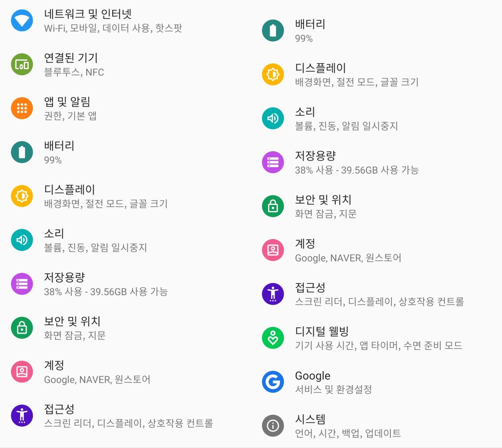Open 접근성 entry in the left list
This screenshot has height=448, width=502.
coord(126,415)
